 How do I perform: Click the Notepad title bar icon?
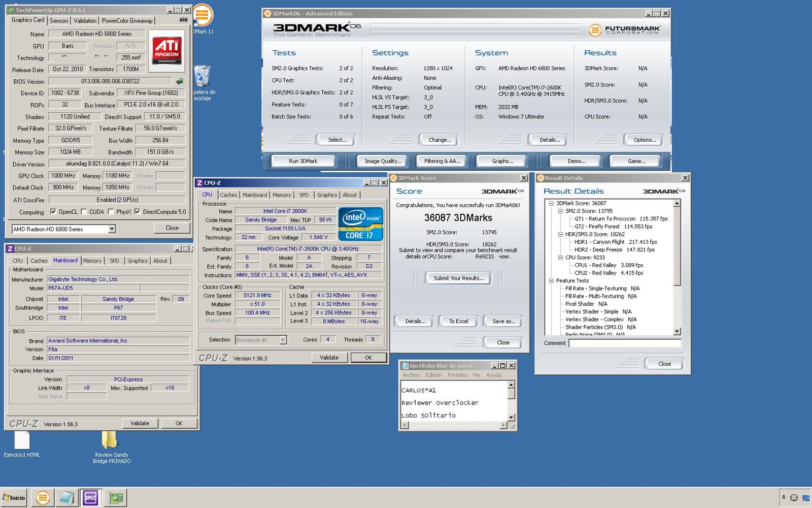pos(405,366)
